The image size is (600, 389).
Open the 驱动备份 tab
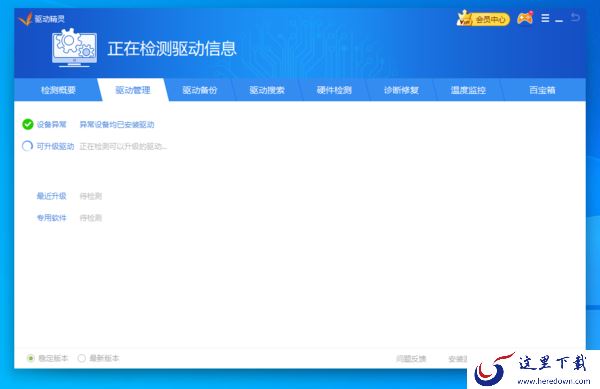(200, 90)
